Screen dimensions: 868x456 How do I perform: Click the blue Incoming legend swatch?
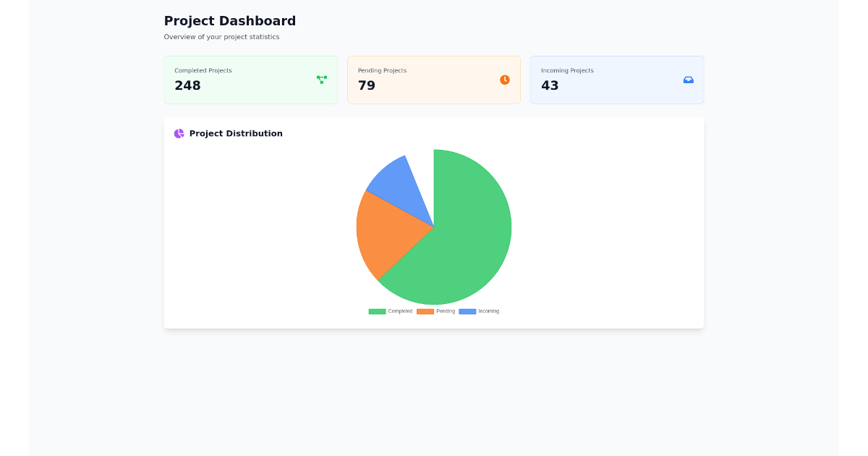[x=468, y=311]
